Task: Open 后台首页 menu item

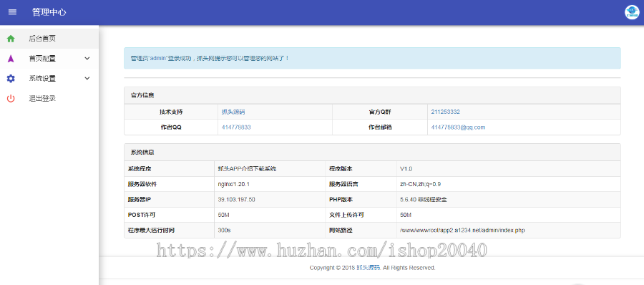Action: (49, 39)
